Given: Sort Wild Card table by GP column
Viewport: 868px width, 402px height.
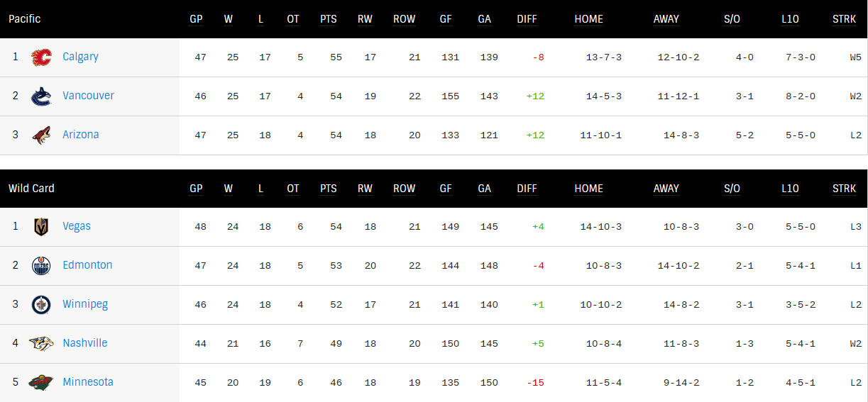Looking at the screenshot, I should (196, 189).
